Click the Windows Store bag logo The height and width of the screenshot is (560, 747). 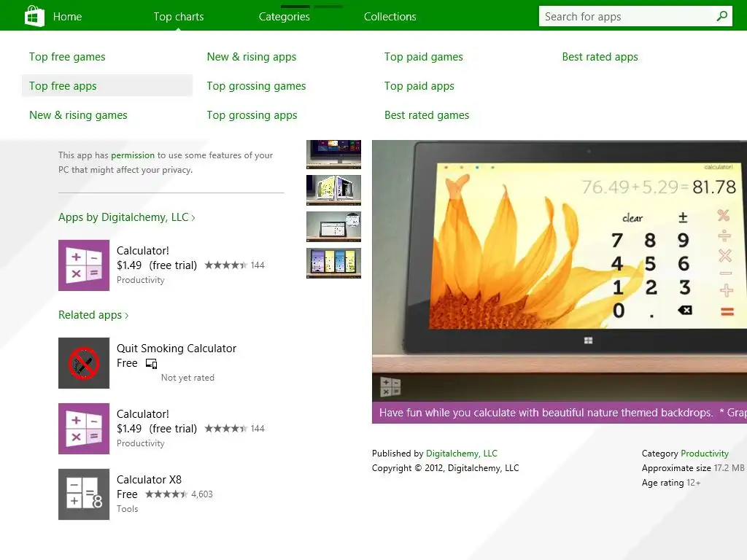click(x=34, y=16)
